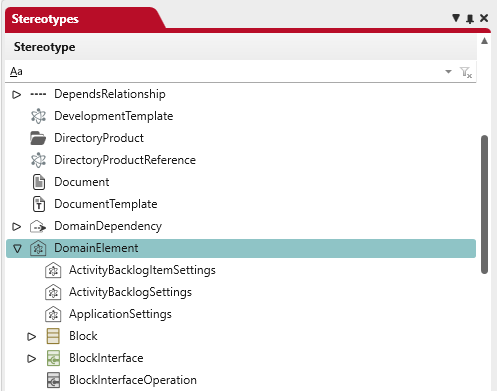Screen dimensions: 497x391
Task: Expand the Block node
Action: (x=31, y=337)
